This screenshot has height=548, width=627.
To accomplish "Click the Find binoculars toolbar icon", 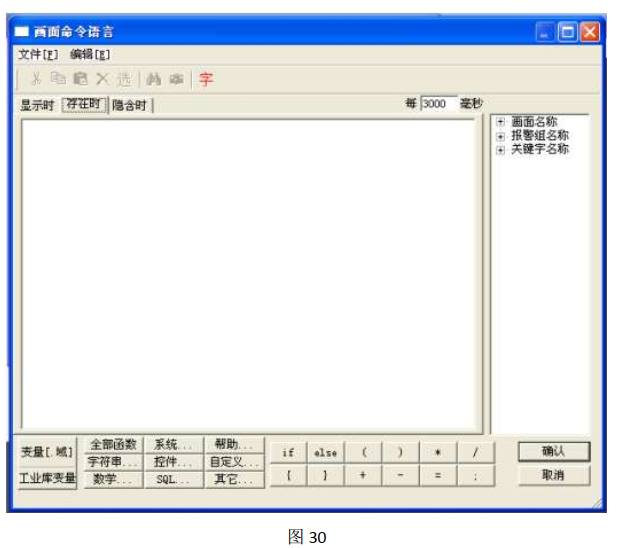I will (154, 79).
